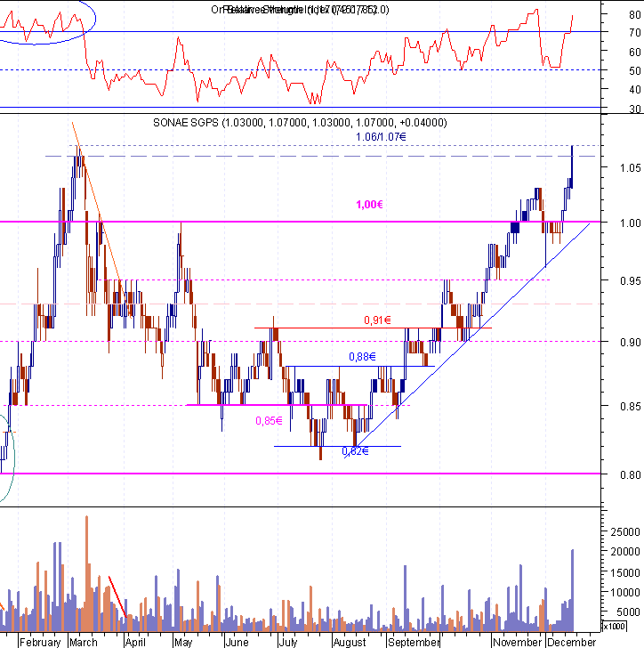Select the 0.95 price axis value
The image size is (644, 648).
point(631,281)
